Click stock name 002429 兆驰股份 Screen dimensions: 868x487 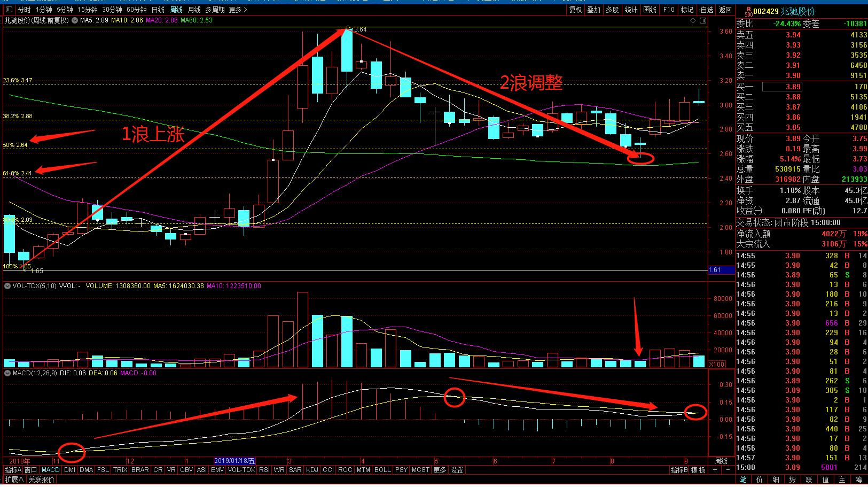point(784,11)
